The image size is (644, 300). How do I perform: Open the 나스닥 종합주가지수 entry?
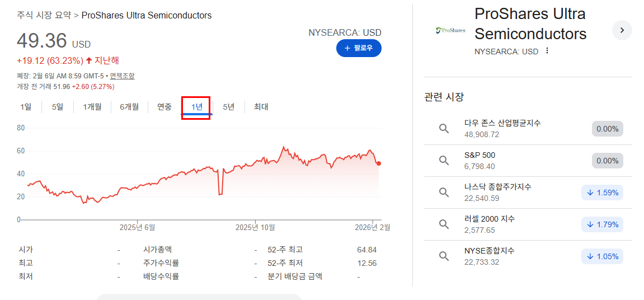pos(528,193)
